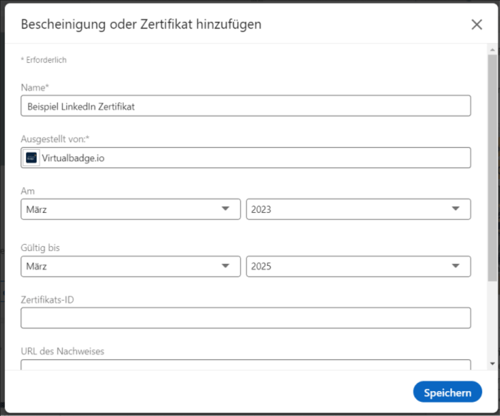Click the dialog vertical scrollbar thumb

pyautogui.click(x=492, y=168)
